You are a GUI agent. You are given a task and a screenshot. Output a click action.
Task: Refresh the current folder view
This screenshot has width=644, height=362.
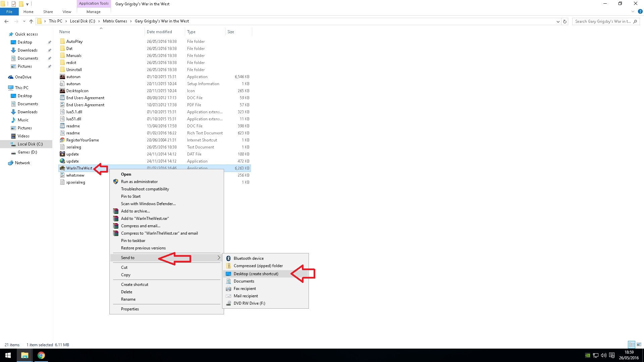pos(565,21)
